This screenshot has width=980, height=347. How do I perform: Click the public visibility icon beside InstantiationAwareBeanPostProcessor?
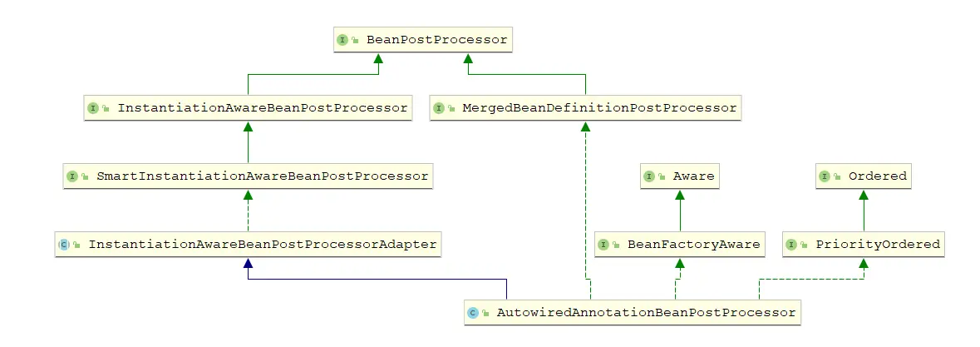click(106, 109)
